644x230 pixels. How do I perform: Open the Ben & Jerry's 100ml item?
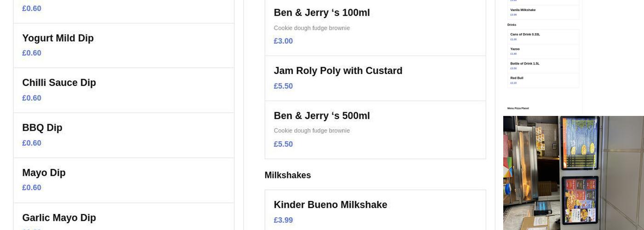[x=322, y=13]
